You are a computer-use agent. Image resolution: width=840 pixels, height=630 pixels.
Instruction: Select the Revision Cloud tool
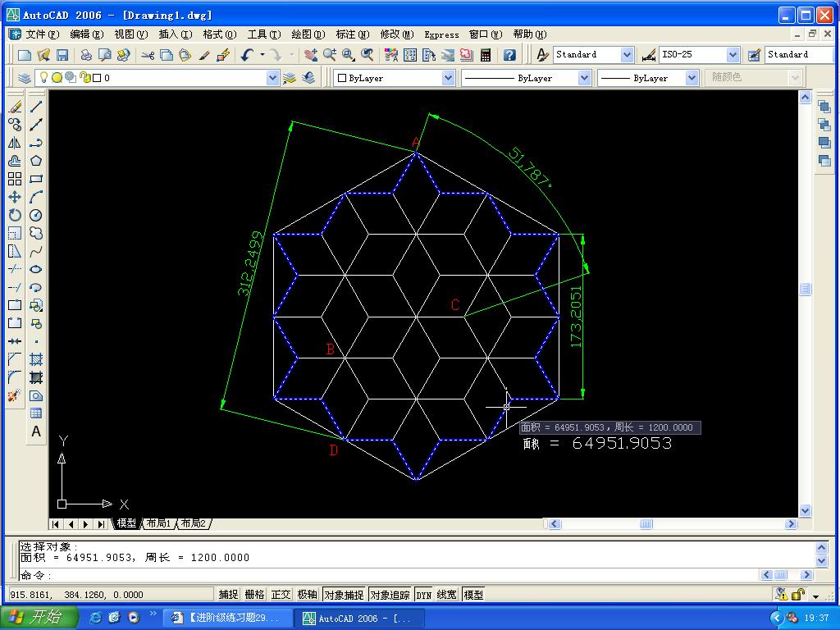(x=36, y=233)
